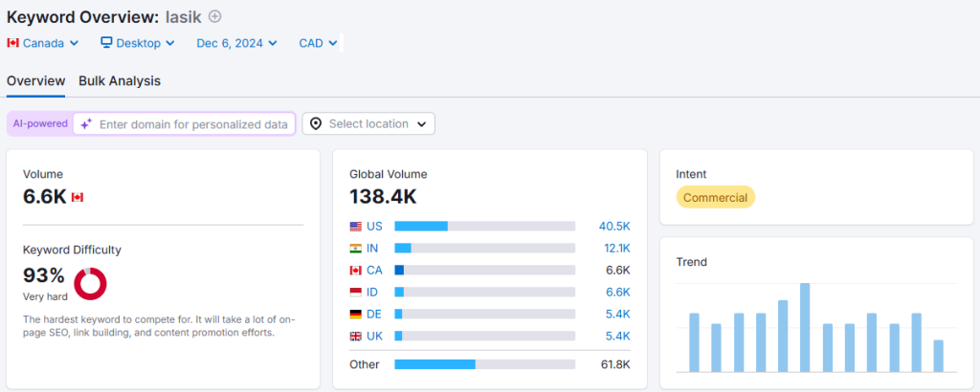Switch to the Bulk Analysis tab
The width and height of the screenshot is (980, 392).
pyautogui.click(x=120, y=81)
